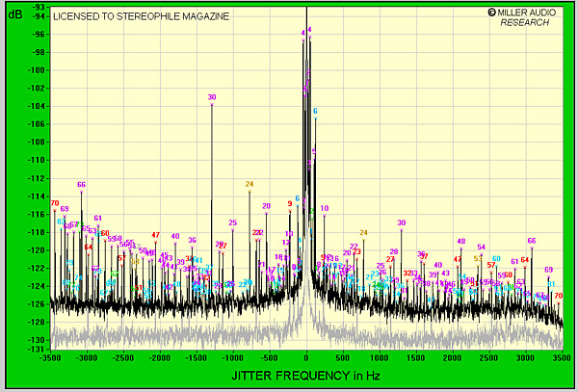Click the purple marker 66 on right side
The image size is (578, 392).
pyautogui.click(x=532, y=241)
